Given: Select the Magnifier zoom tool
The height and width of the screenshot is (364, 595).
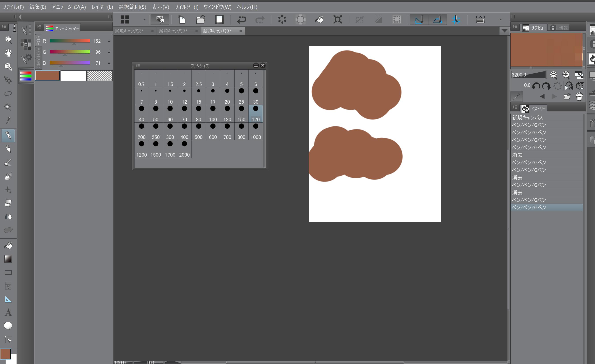Looking at the screenshot, I should tap(8, 40).
